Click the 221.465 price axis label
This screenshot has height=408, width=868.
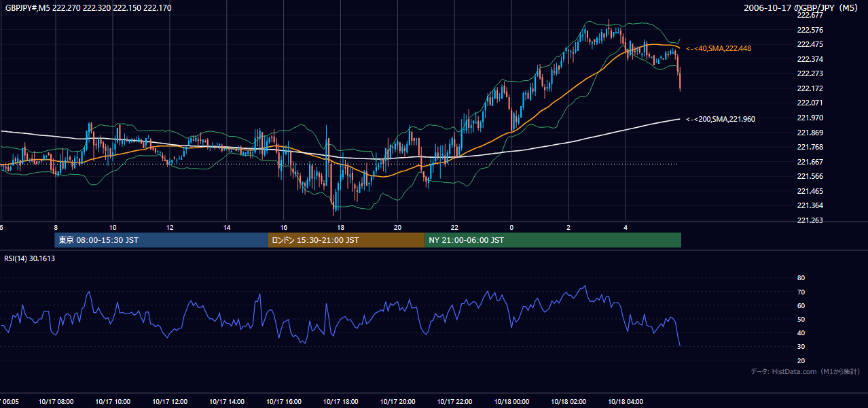point(810,191)
